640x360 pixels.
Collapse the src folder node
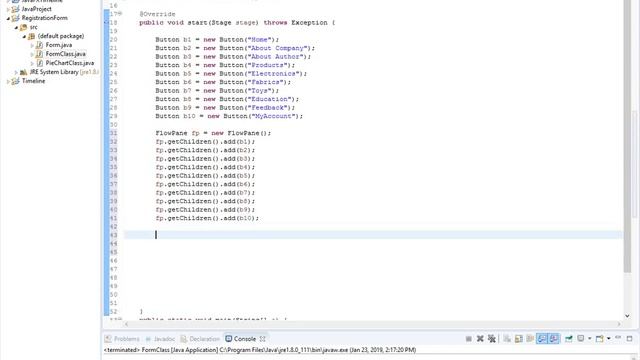[16, 27]
